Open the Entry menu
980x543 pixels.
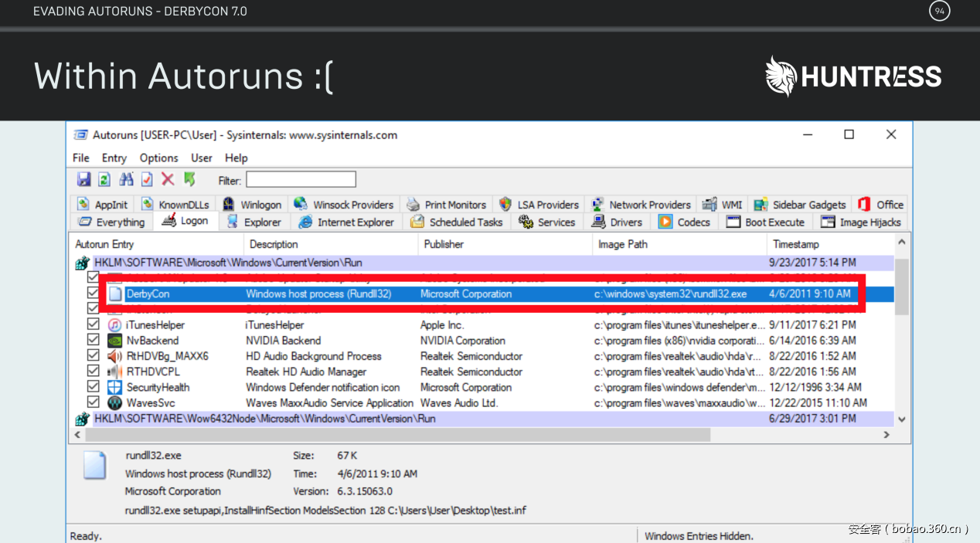[x=114, y=158]
